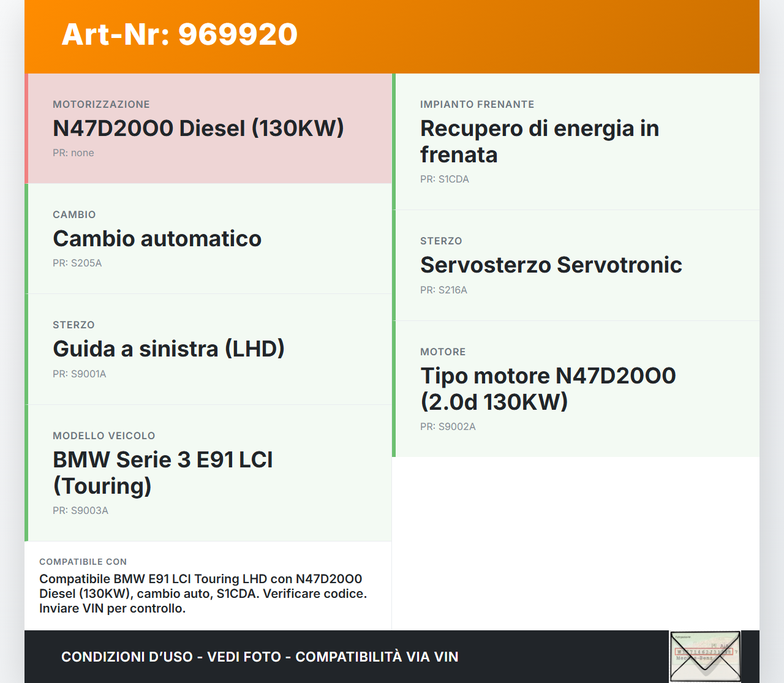Select the "Cambio automatico" value

(x=157, y=238)
